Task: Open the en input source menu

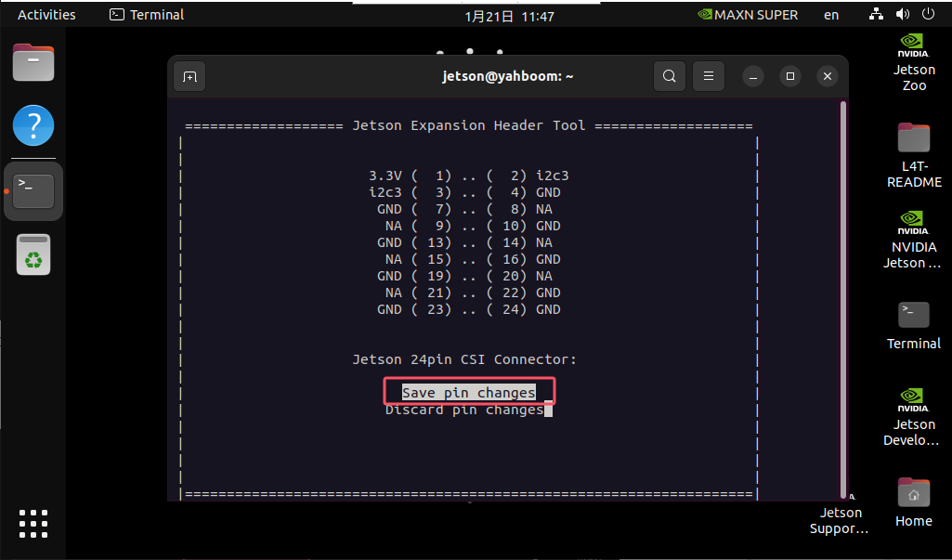Action: (x=831, y=15)
